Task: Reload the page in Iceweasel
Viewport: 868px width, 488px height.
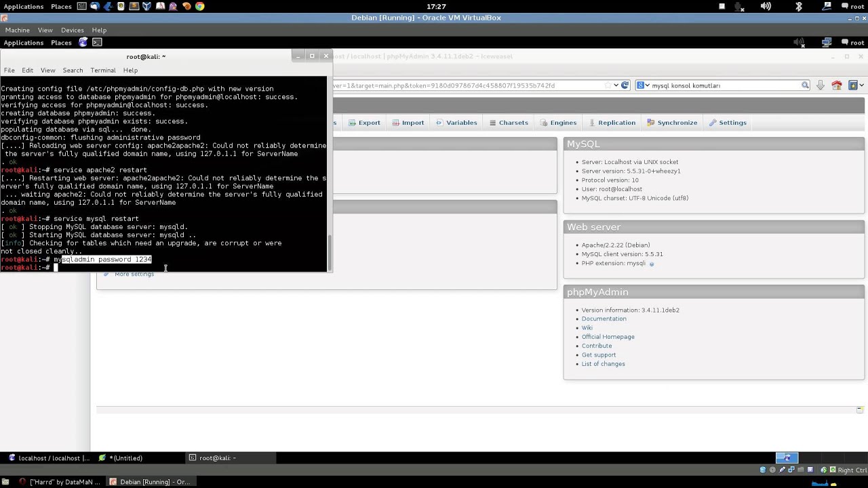Action: [625, 85]
